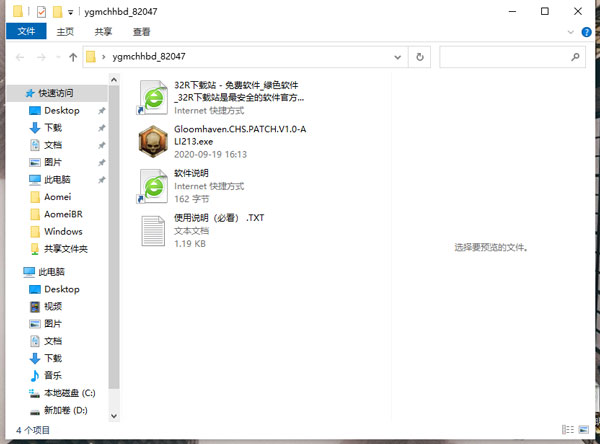
Task: Open pinned 图片 under Quick Access
Action: click(x=53, y=162)
